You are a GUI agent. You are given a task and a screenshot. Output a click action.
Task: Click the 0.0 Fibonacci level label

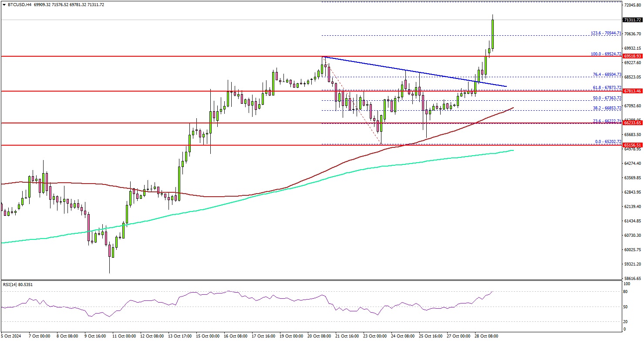click(x=607, y=142)
